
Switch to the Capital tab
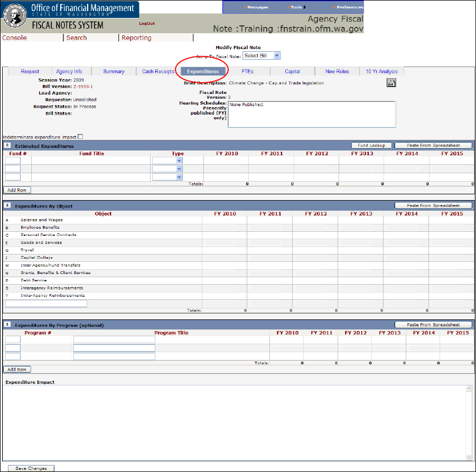(292, 71)
